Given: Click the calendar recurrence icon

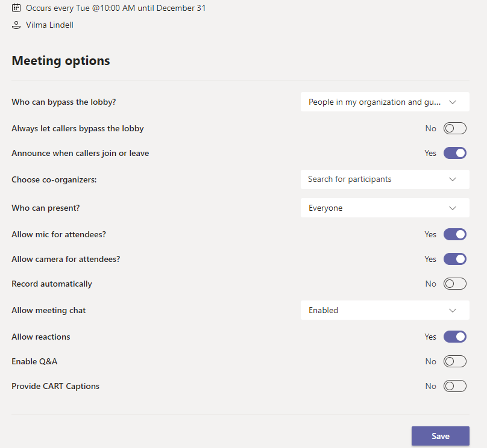Looking at the screenshot, I should [16, 8].
